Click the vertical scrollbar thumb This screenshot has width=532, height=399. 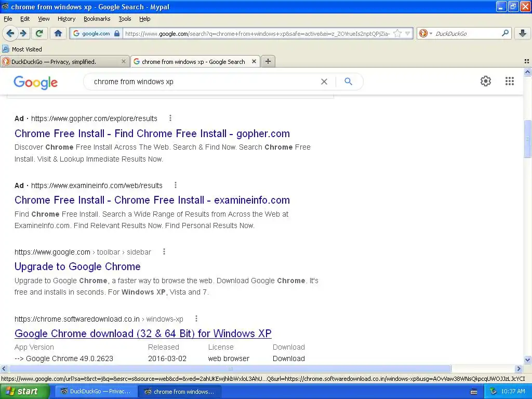(x=527, y=138)
